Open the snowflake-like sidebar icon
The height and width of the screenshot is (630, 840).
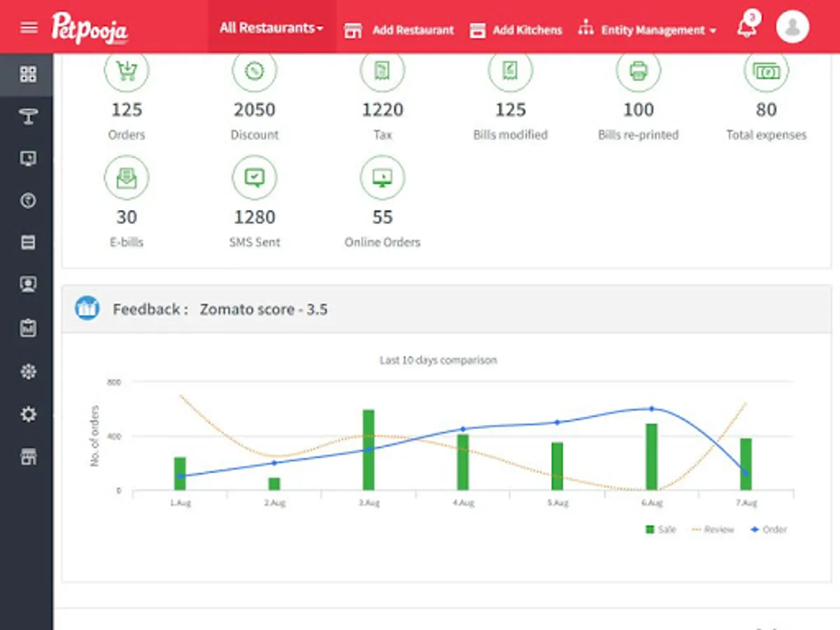28,372
